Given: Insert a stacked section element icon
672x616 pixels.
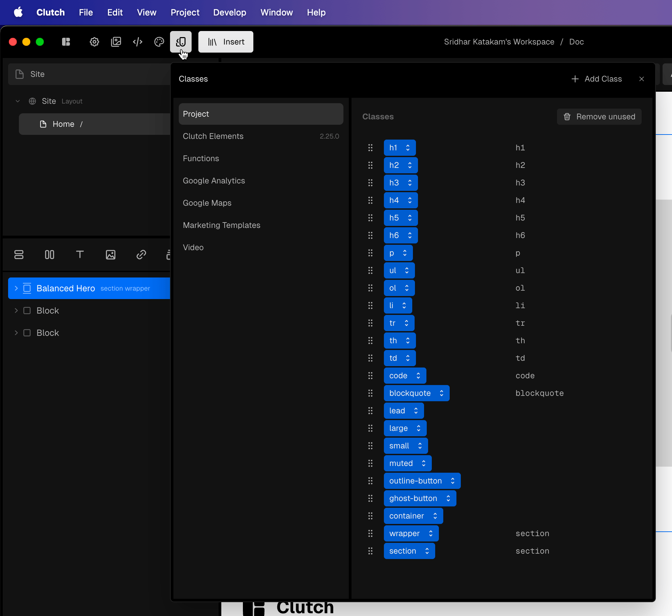Looking at the screenshot, I should [19, 255].
